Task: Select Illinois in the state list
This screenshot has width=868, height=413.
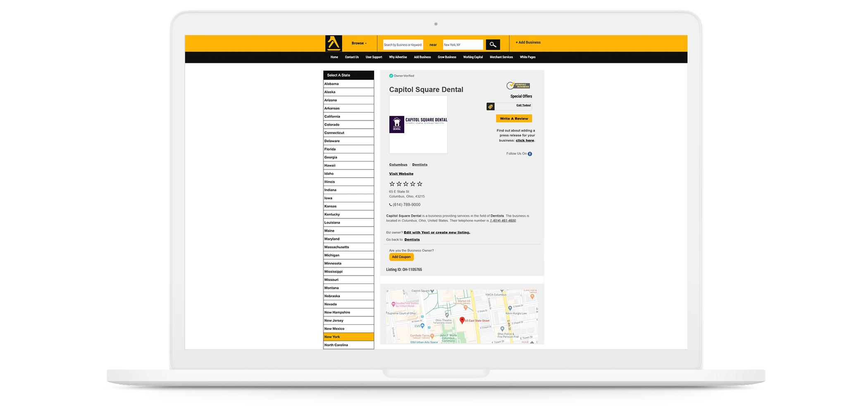Action: [348, 182]
